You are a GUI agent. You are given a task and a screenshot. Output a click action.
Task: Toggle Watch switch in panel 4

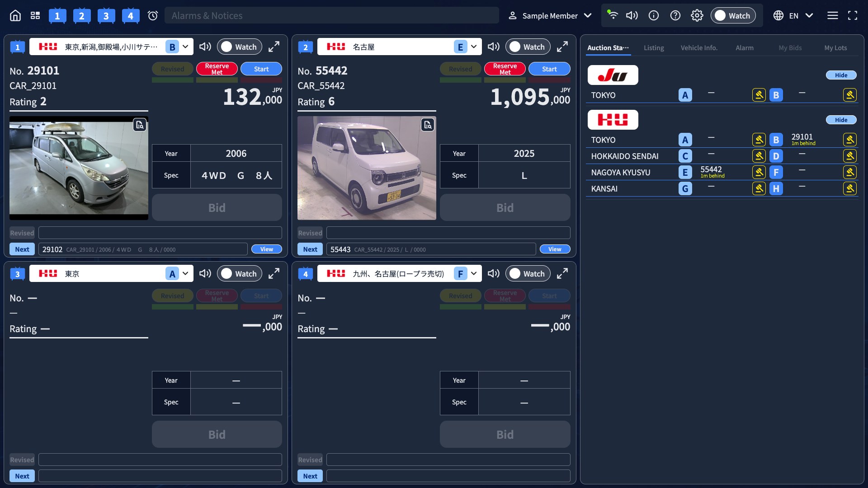[x=528, y=273]
